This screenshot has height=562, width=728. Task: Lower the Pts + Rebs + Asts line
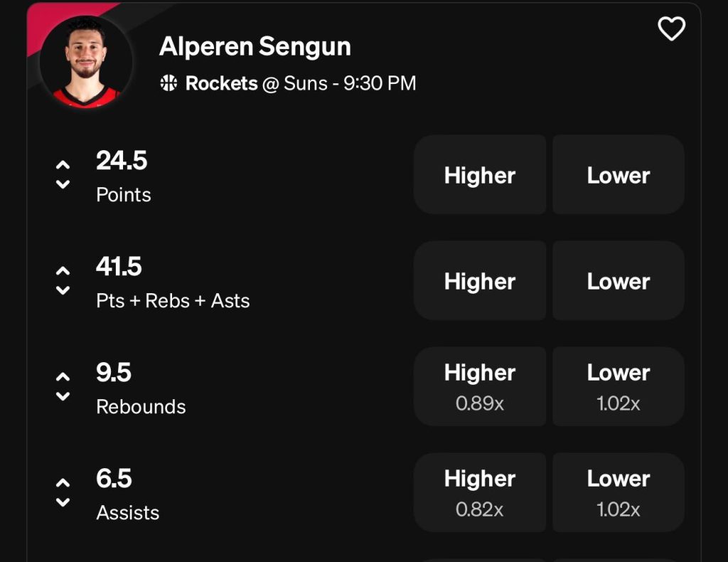click(x=63, y=290)
